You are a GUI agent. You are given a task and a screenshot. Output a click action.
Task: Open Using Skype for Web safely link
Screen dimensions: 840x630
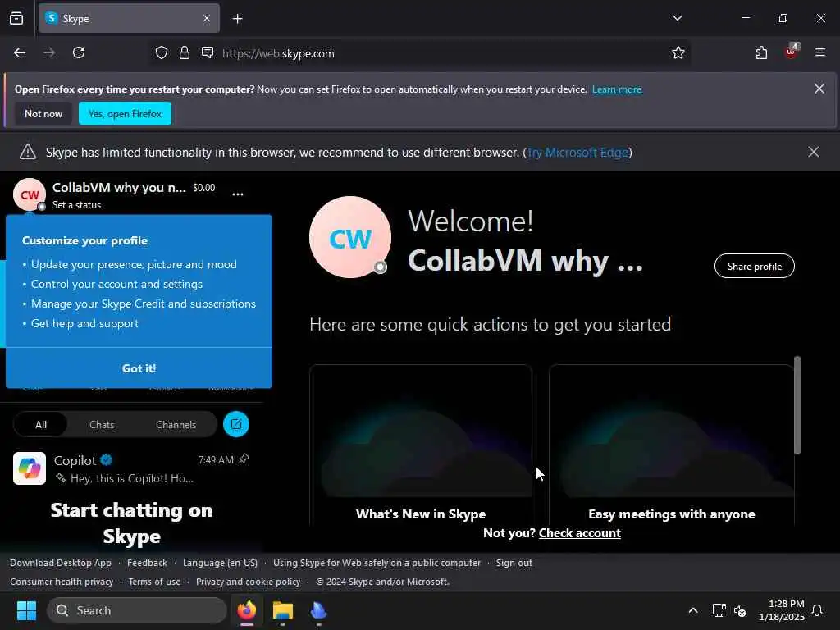[x=377, y=563]
